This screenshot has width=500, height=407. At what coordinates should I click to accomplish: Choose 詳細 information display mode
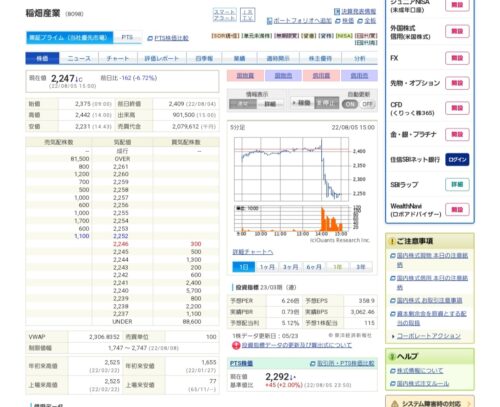tap(270, 104)
